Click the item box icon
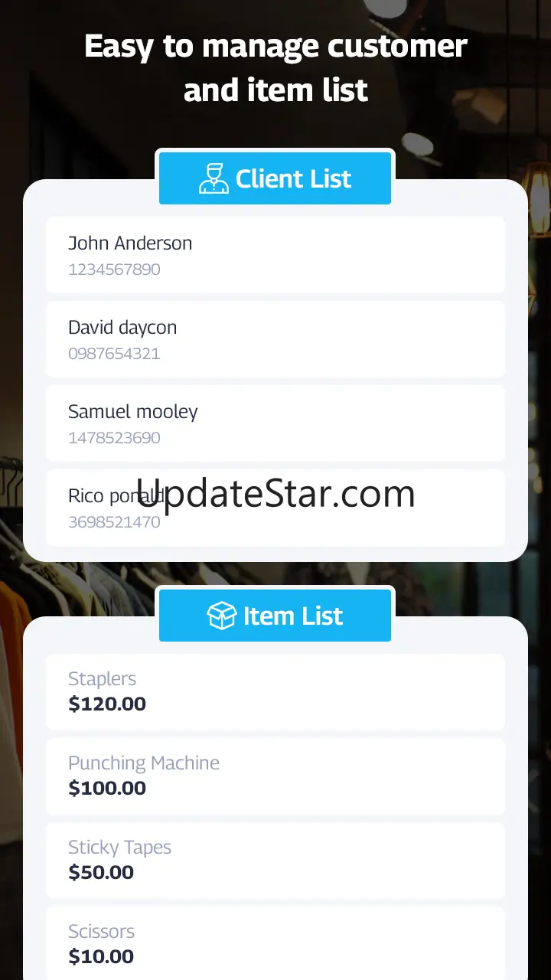 [x=221, y=616]
